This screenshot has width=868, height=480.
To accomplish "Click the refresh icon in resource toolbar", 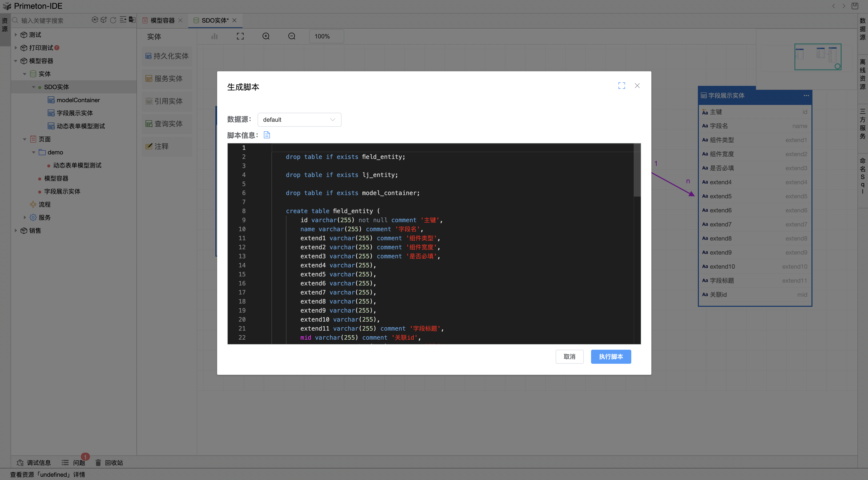I will (113, 20).
